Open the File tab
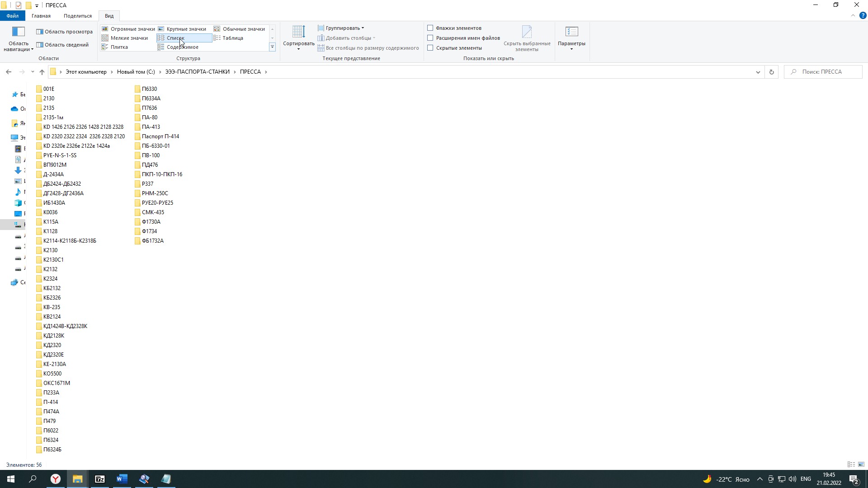Screen dimensions: 868x488 (x=12, y=16)
